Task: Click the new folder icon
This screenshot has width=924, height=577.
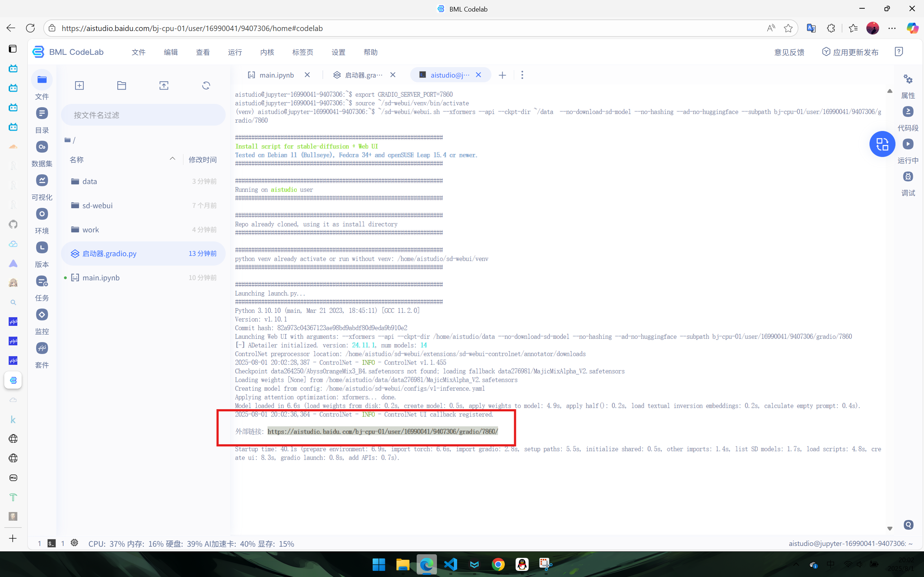Action: [121, 86]
